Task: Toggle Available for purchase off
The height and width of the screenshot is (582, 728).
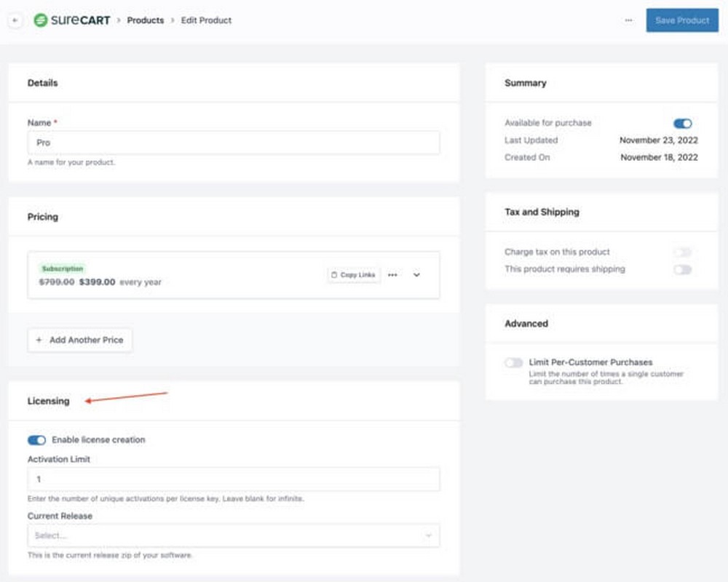Action: pyautogui.click(x=682, y=123)
